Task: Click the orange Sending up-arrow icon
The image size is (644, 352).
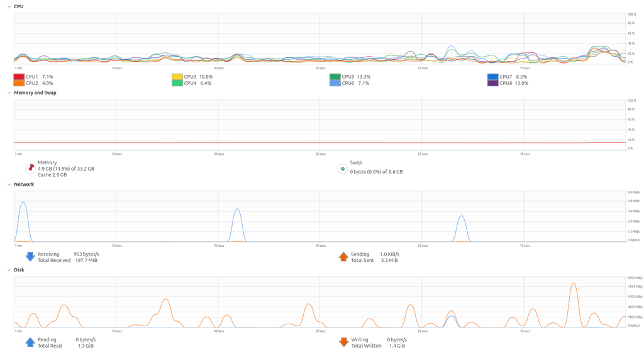Action: [343, 256]
